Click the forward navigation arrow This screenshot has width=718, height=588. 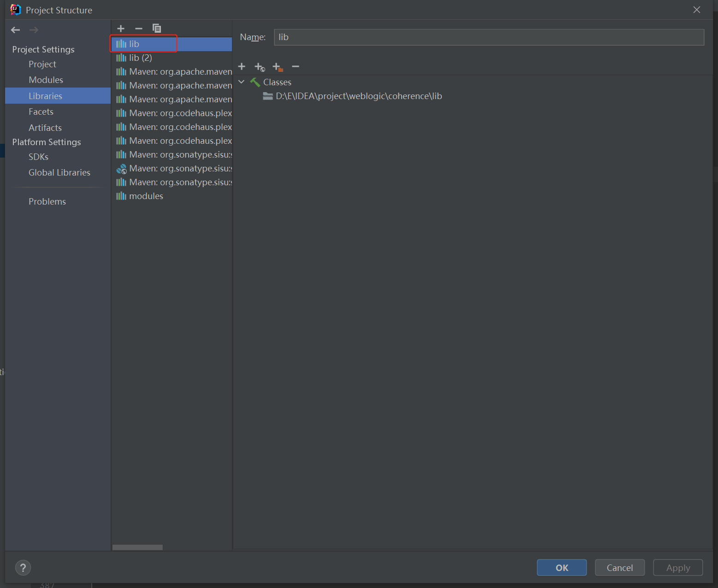coord(34,30)
